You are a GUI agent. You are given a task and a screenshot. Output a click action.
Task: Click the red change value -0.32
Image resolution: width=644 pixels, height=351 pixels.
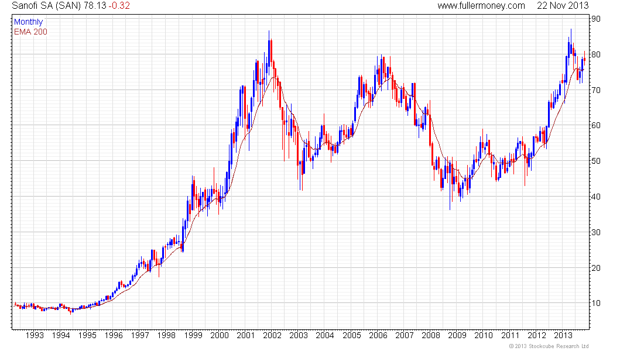(x=119, y=6)
